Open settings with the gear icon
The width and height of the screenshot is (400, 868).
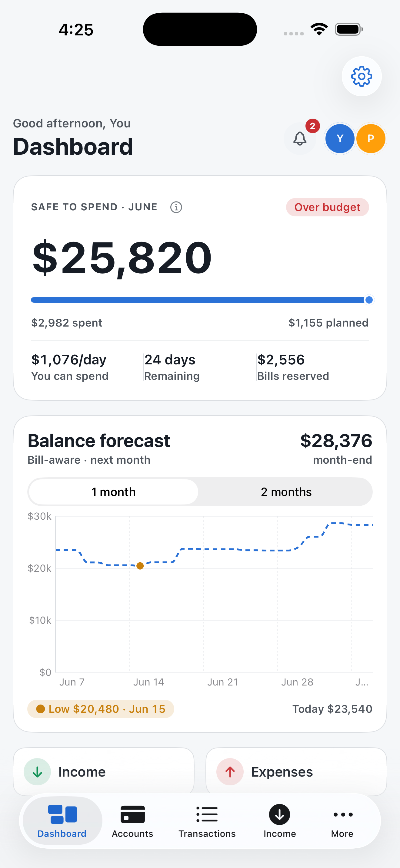[x=362, y=76]
